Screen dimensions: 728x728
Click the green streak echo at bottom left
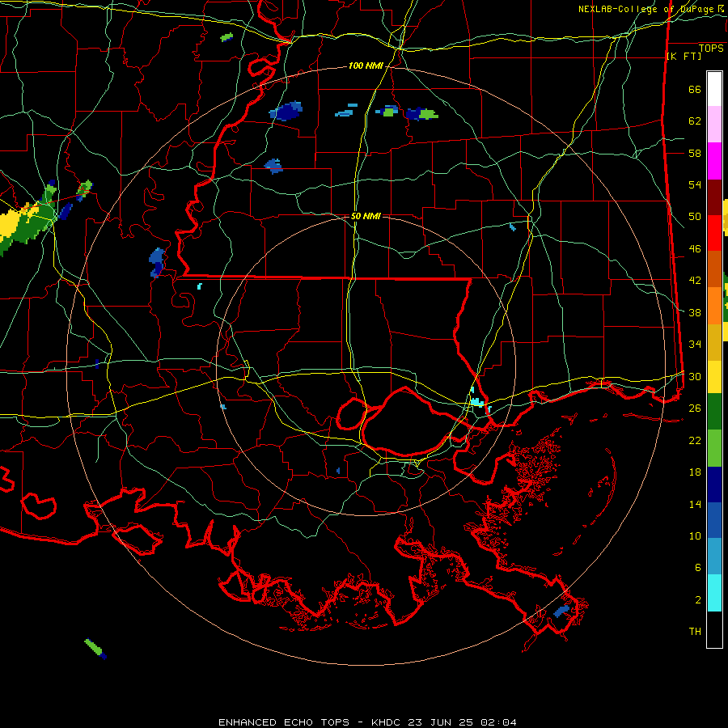click(95, 648)
